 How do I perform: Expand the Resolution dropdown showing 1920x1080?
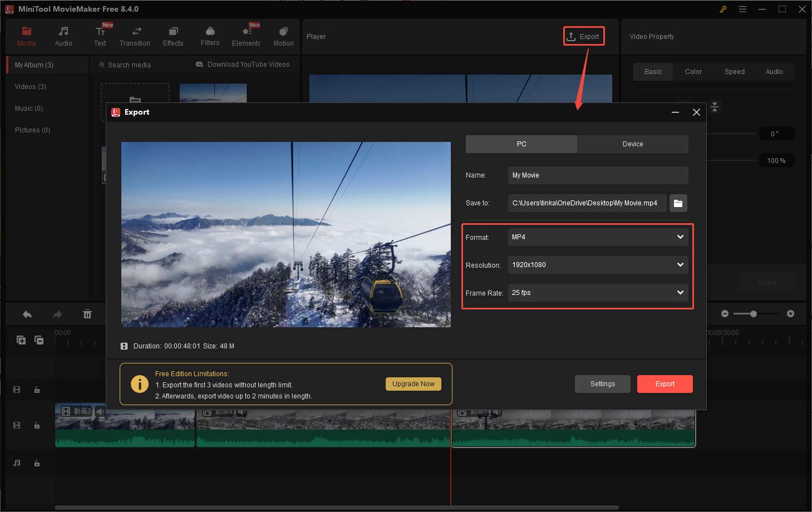click(597, 264)
